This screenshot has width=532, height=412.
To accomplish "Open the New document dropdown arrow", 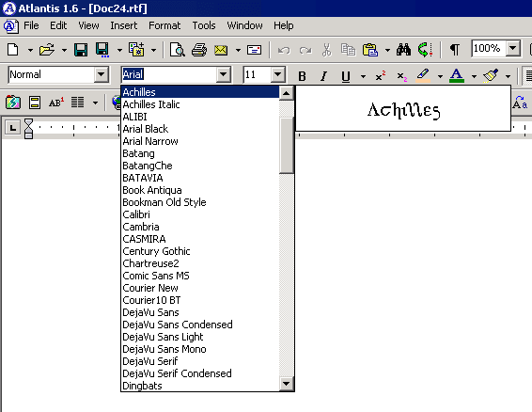I will coord(30,50).
